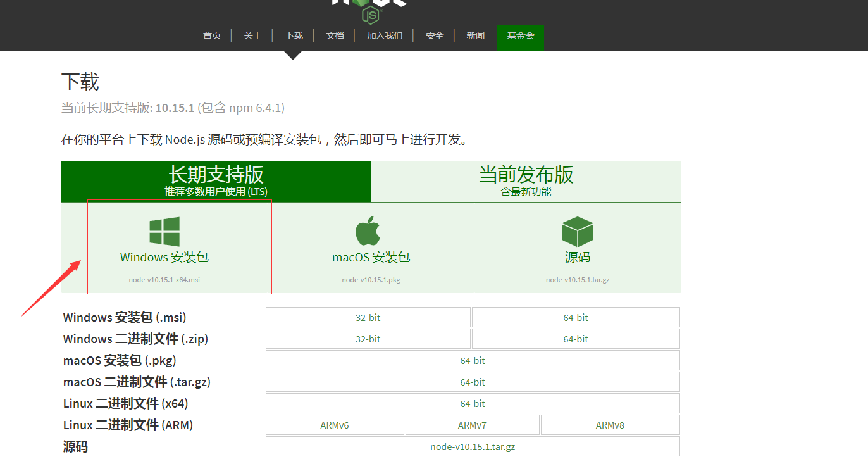Download the 64-bit macOS 二进制文件 (.tar.gz)
Viewport: 868px width, 464px height.
(x=473, y=381)
